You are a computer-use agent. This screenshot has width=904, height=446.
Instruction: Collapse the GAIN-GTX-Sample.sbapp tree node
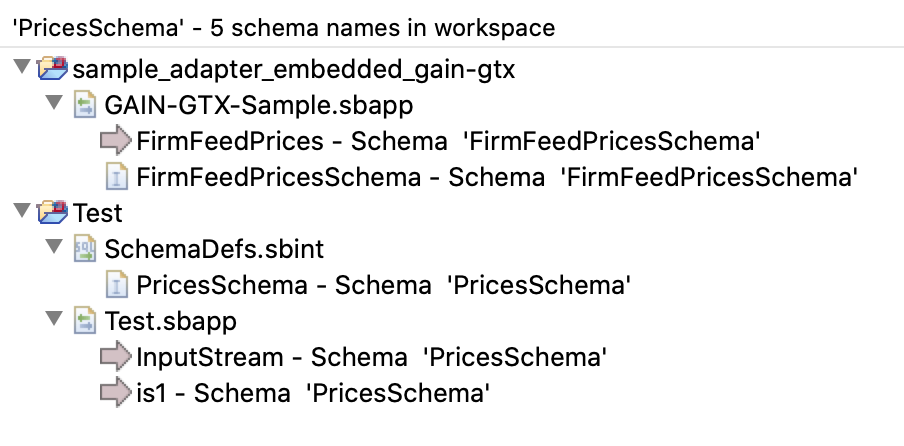(x=54, y=105)
